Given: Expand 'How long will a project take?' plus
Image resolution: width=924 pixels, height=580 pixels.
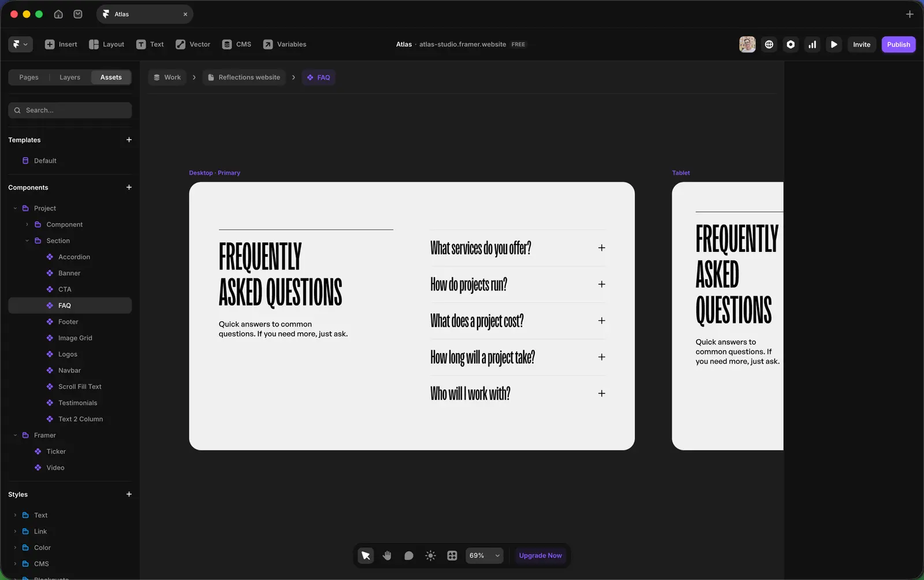Looking at the screenshot, I should (601, 357).
